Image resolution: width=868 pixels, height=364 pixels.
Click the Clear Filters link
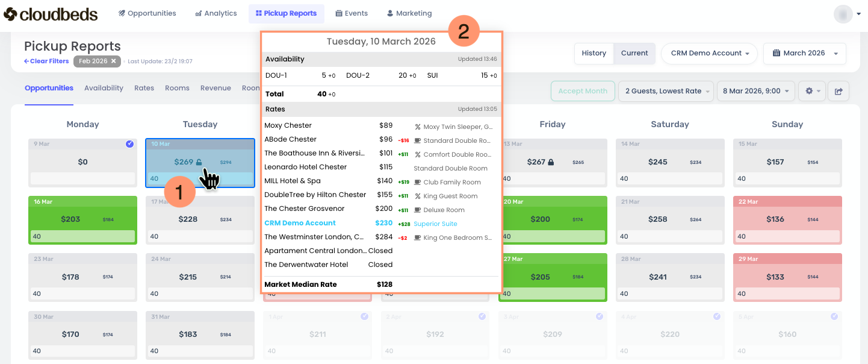click(x=46, y=61)
